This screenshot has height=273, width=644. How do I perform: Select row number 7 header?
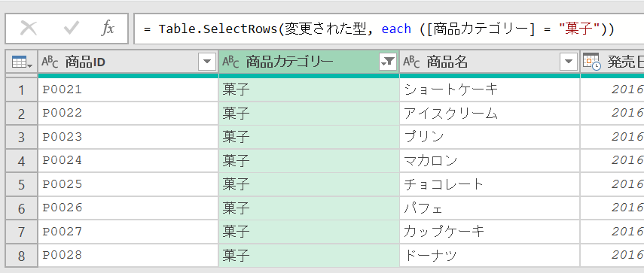pyautogui.click(x=21, y=232)
